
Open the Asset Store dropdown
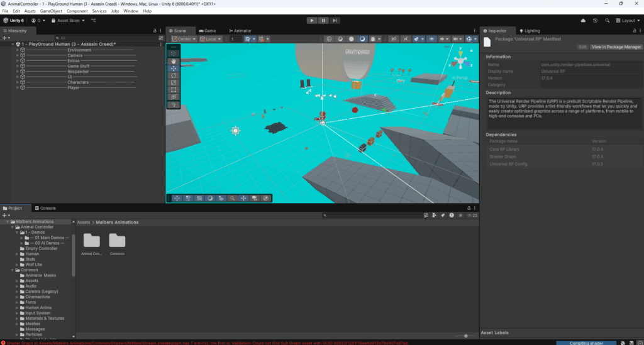click(x=68, y=21)
